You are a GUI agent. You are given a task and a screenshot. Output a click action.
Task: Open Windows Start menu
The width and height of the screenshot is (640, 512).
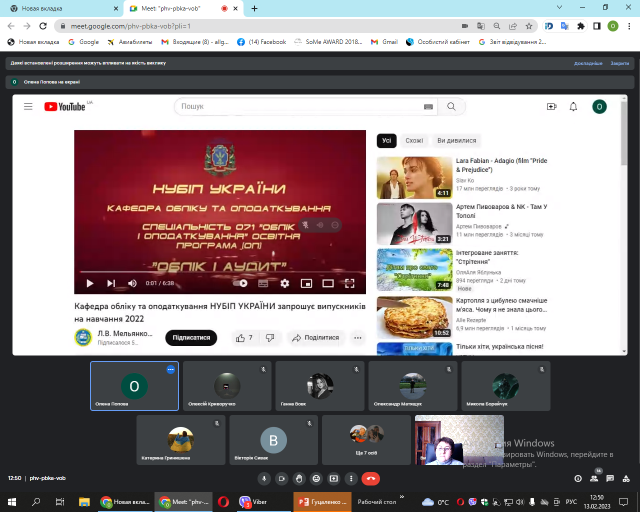click(12, 502)
